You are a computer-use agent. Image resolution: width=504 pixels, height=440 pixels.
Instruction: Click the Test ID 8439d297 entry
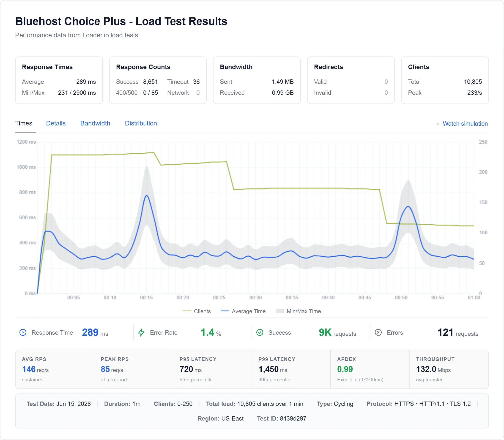282,418
